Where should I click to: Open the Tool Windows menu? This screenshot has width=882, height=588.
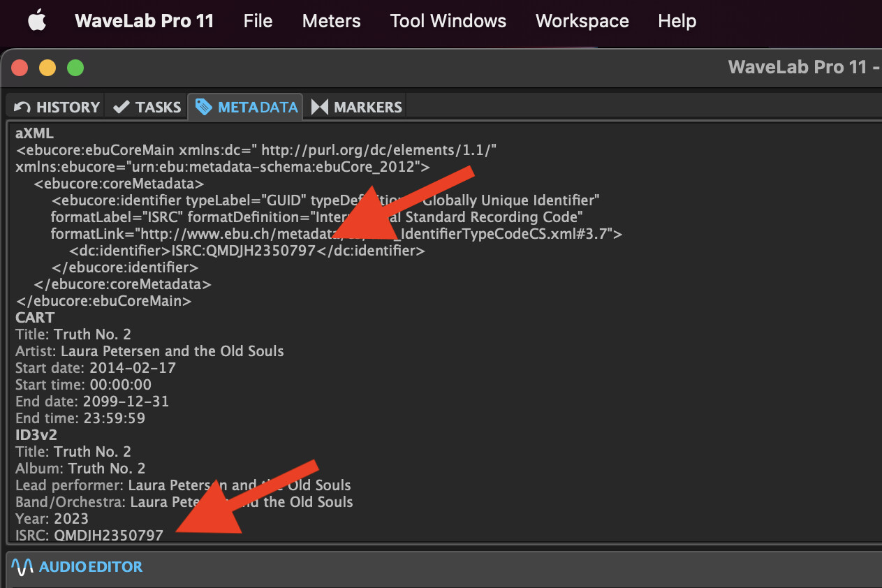(448, 21)
